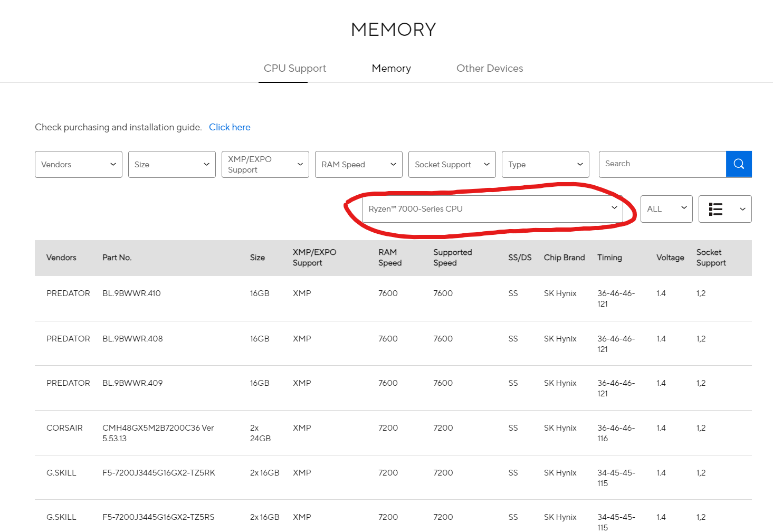The image size is (773, 532).
Task: Click the Vendors column header
Action: tap(61, 258)
